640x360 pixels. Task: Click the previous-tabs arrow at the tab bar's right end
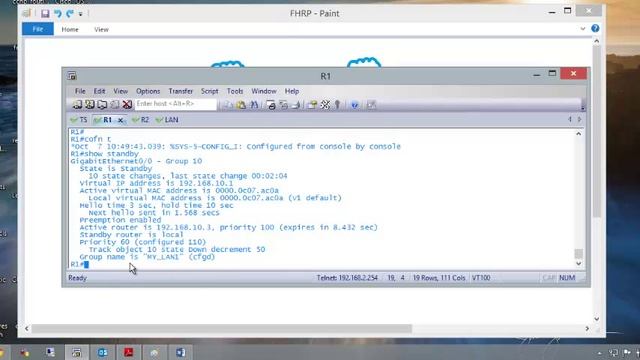tap(570, 120)
